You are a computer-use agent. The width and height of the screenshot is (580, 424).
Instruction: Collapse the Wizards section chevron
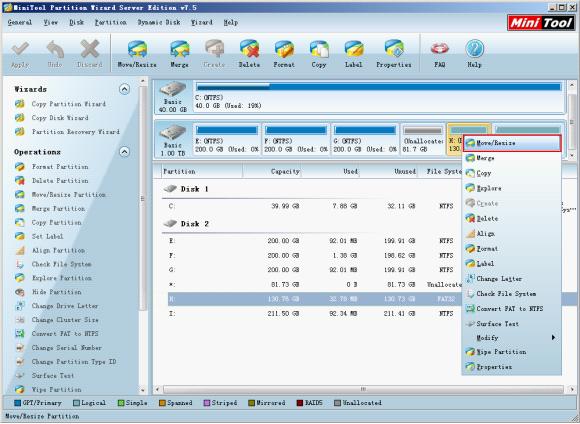click(125, 89)
